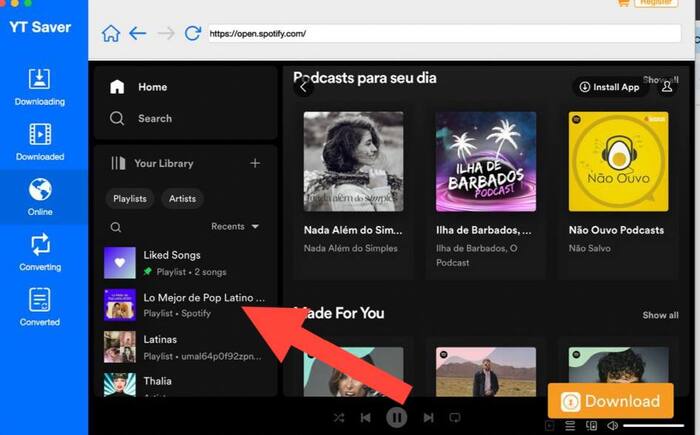The width and height of the screenshot is (700, 435).
Task: Open the Converting section
Action: (x=40, y=252)
